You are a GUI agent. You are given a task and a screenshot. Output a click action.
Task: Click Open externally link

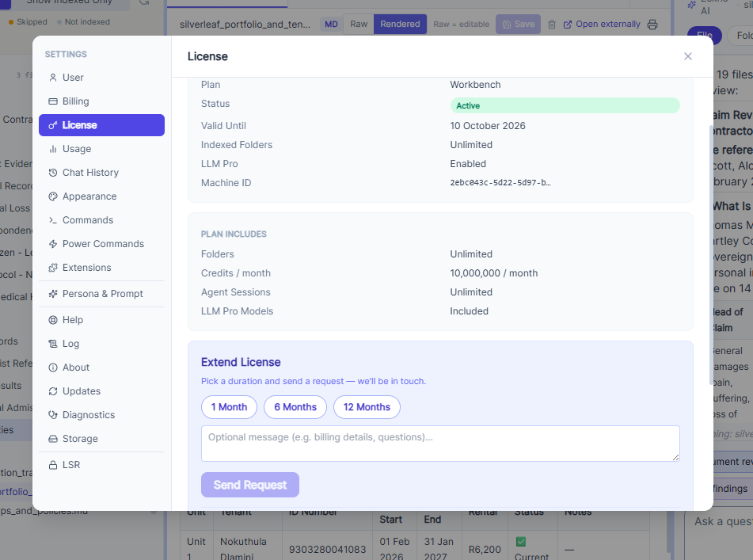click(602, 24)
